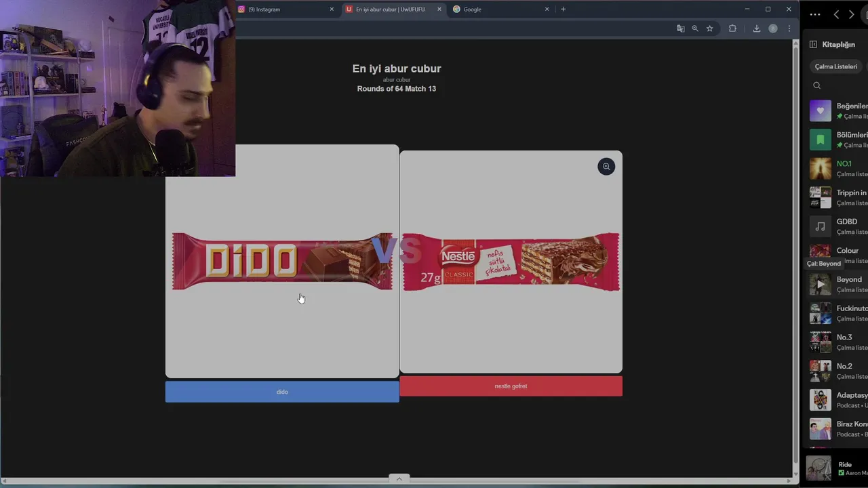This screenshot has width=868, height=488.
Task: Switch to the Google tab
Action: coord(500,9)
